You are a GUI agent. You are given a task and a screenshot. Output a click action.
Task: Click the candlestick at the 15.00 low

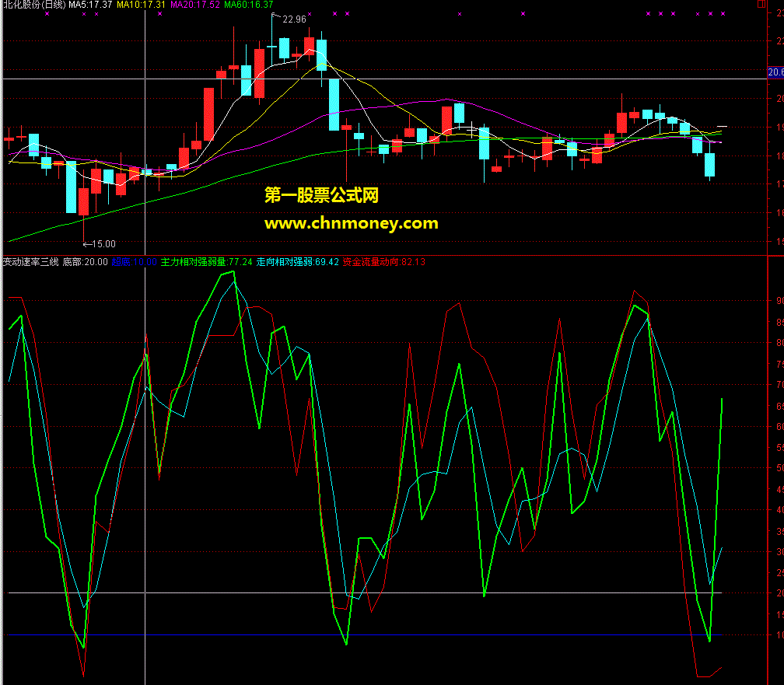[x=83, y=202]
